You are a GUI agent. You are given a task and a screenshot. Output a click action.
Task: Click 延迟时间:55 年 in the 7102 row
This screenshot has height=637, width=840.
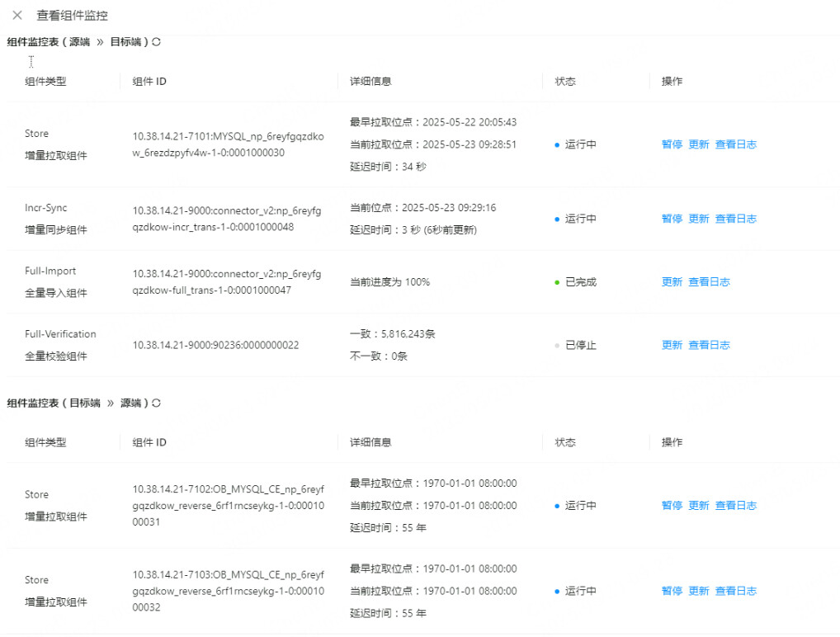point(388,528)
